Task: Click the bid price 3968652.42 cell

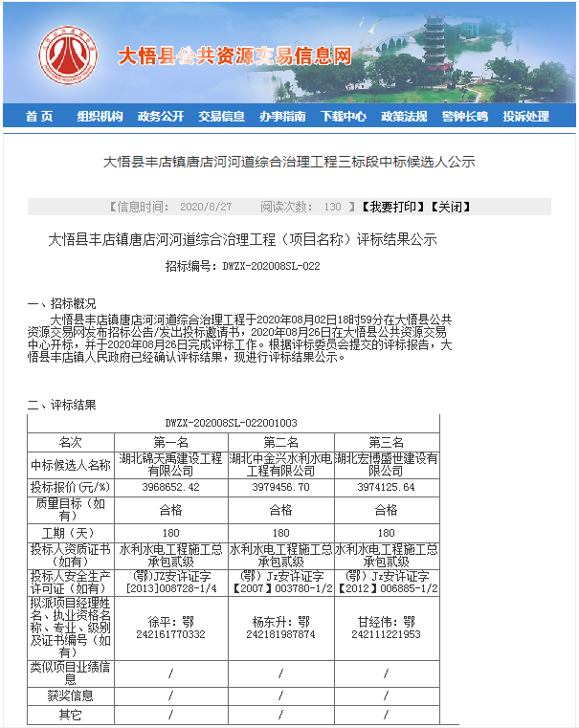Action: pos(170,488)
